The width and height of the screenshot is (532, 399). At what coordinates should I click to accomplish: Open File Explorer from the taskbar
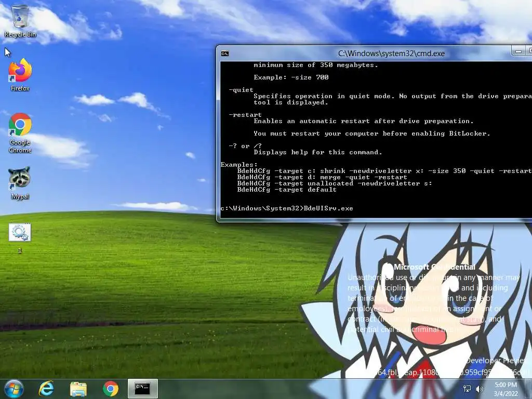(x=78, y=389)
